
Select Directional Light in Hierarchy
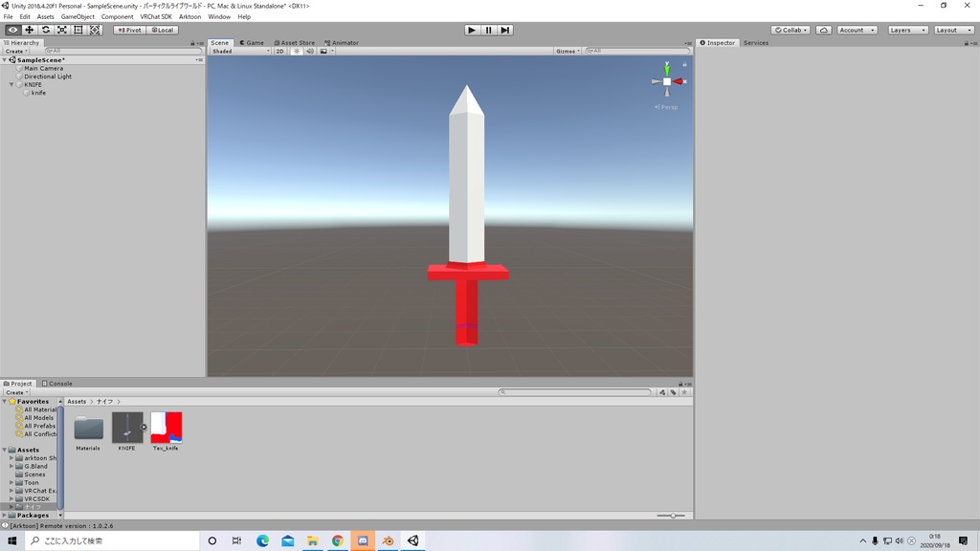point(48,77)
